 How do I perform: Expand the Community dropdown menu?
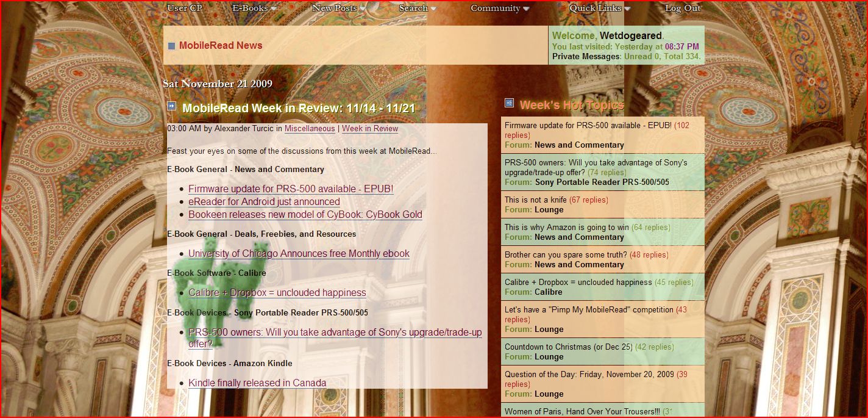[500, 9]
